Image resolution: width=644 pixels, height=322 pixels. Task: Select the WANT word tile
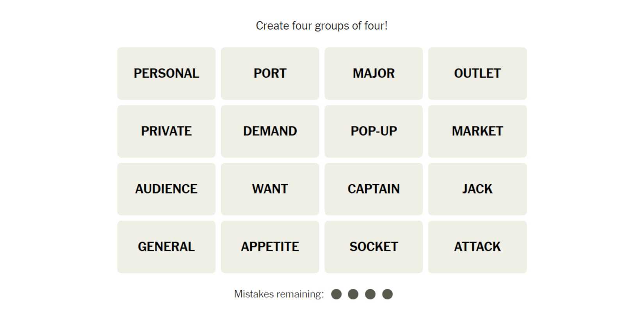tap(270, 189)
